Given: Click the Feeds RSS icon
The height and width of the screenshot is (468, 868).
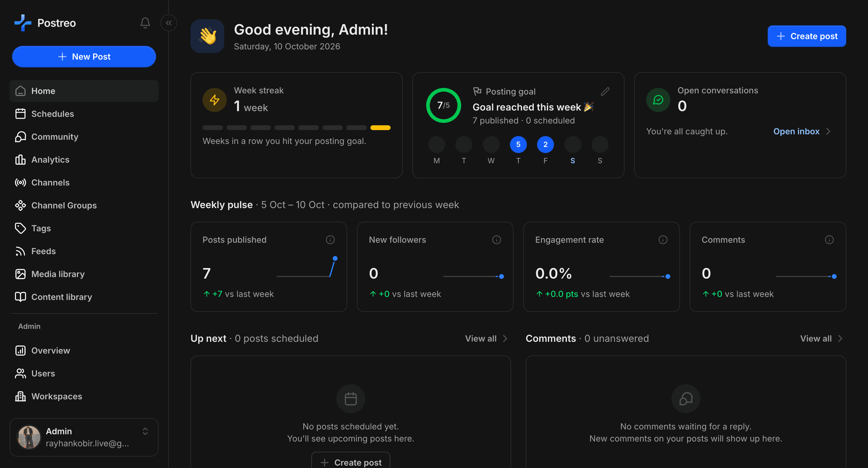Looking at the screenshot, I should (x=20, y=251).
